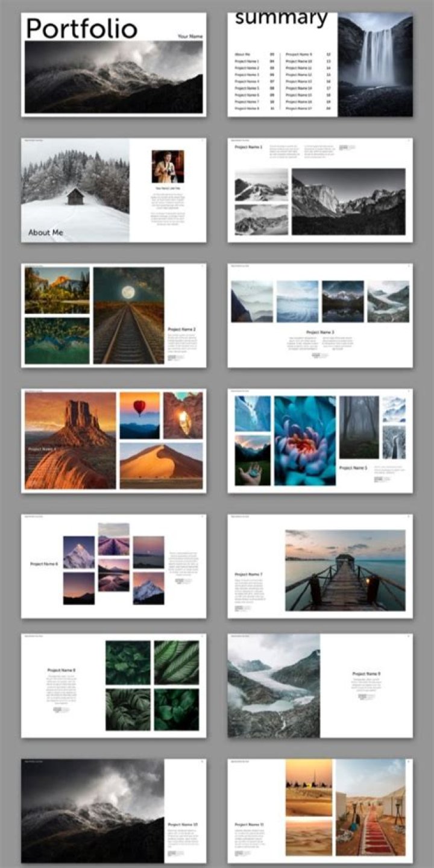Select the large black-and-white mountain photo
Screen dimensions: 434x868
click(348, 201)
